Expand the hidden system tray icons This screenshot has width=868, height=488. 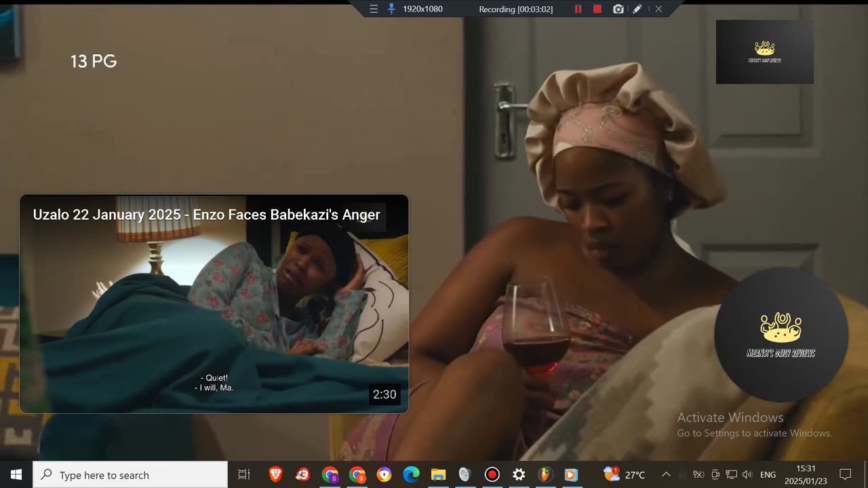[666, 474]
